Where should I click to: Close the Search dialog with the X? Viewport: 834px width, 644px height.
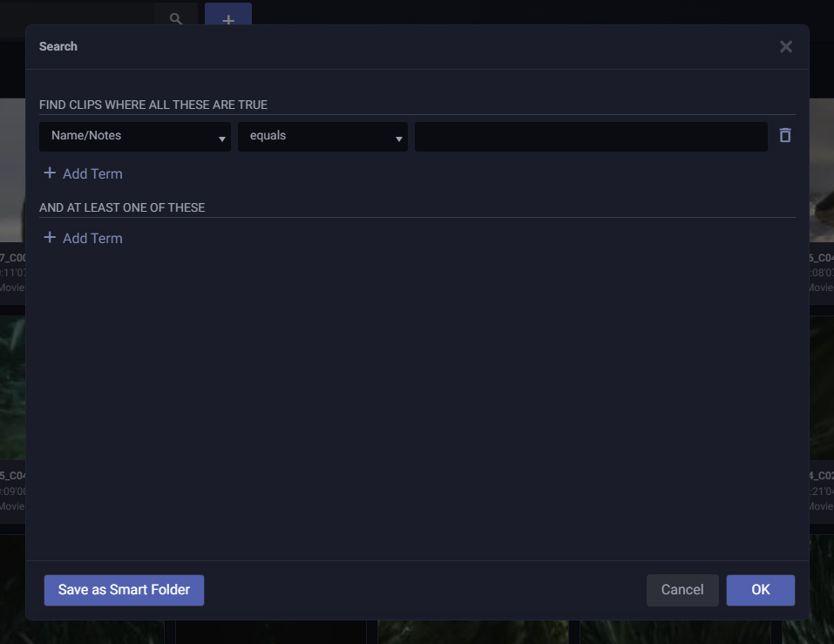click(x=785, y=47)
